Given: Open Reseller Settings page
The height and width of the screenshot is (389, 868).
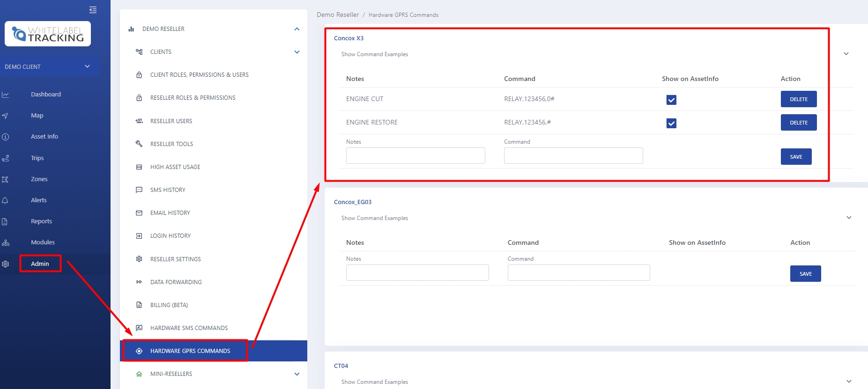Looking at the screenshot, I should tap(175, 259).
